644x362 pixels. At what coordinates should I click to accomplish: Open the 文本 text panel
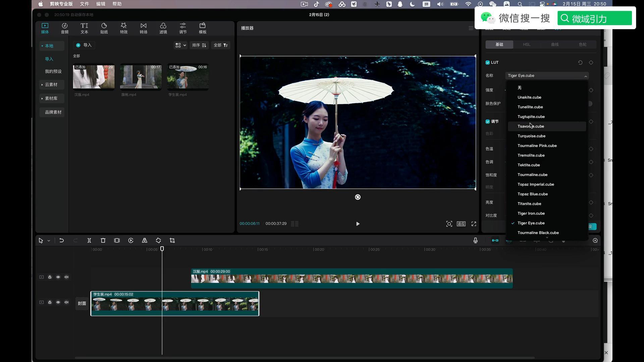pos(84,28)
